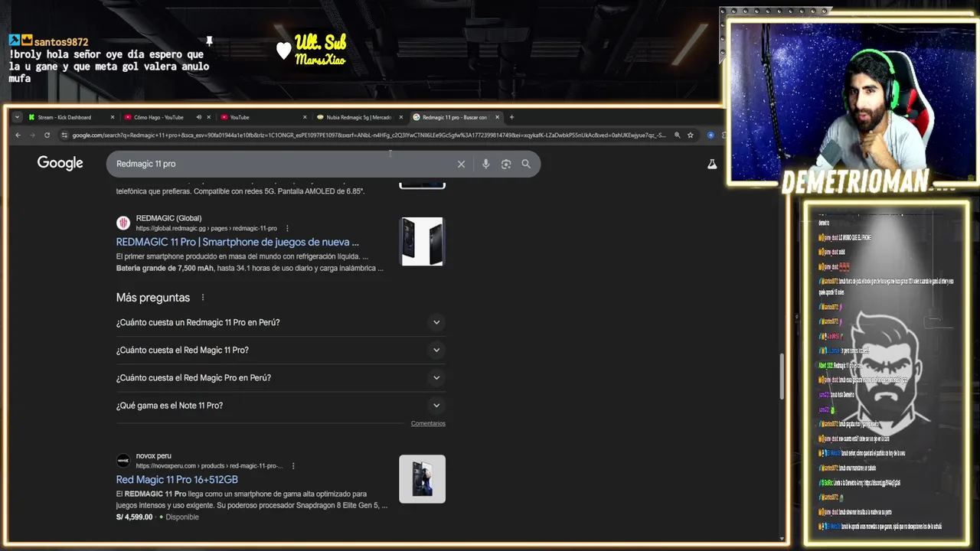Switch to the plain YouTube tab
Screen dimensions: 980x551
[x=240, y=117]
